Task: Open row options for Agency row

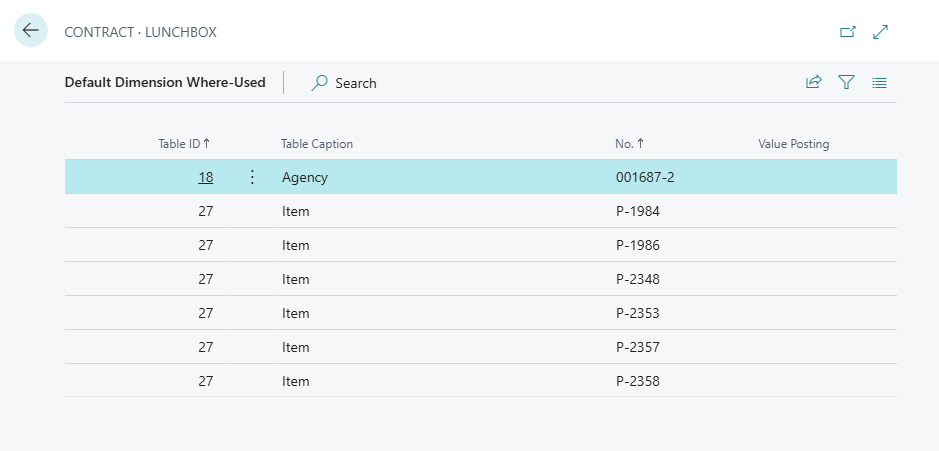Action: pyautogui.click(x=252, y=177)
